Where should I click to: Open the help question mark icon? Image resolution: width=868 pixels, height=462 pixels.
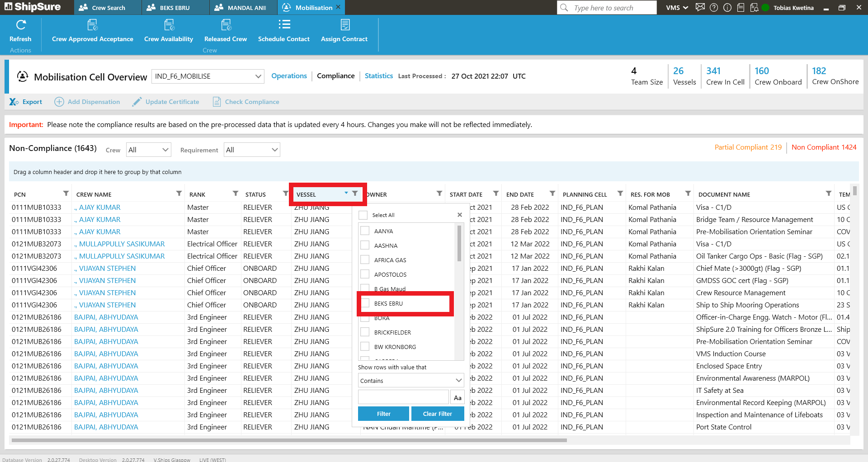click(714, 8)
